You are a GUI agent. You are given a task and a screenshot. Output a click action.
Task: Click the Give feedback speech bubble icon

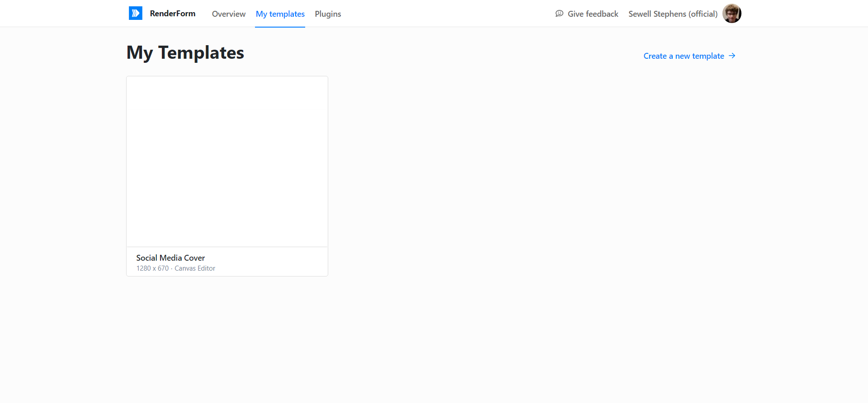pyautogui.click(x=559, y=14)
